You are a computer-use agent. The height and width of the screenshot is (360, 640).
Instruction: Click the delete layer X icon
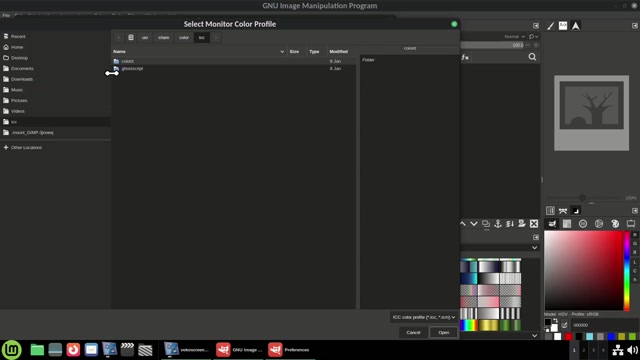pyautogui.click(x=534, y=224)
